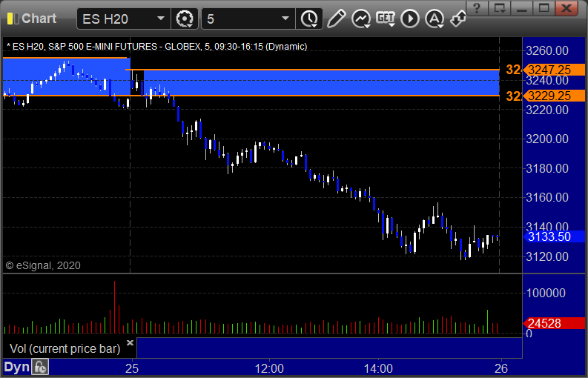Click the 100000 volume axis label

coord(546,293)
